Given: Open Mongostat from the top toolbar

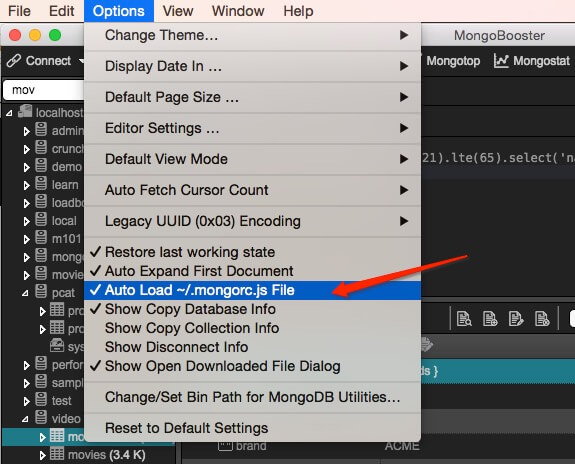Looking at the screenshot, I should tap(532, 61).
